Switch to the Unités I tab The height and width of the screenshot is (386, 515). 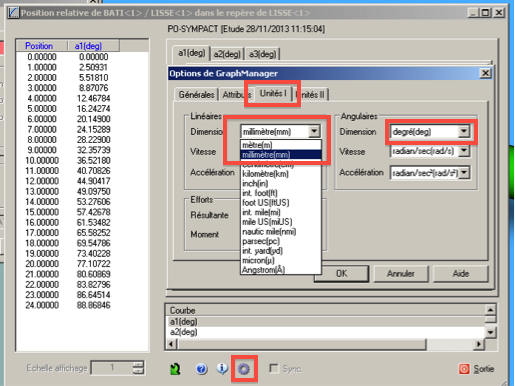273,93
